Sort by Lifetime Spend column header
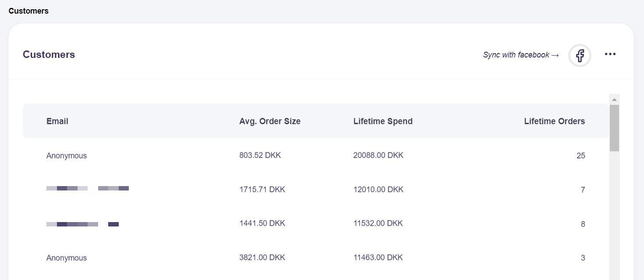The height and width of the screenshot is (280, 644). tap(383, 121)
